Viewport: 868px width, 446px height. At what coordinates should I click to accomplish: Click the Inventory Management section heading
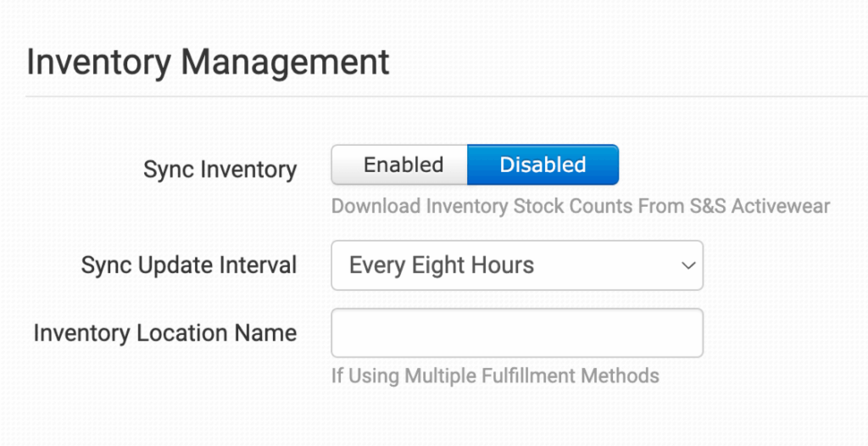click(x=209, y=64)
